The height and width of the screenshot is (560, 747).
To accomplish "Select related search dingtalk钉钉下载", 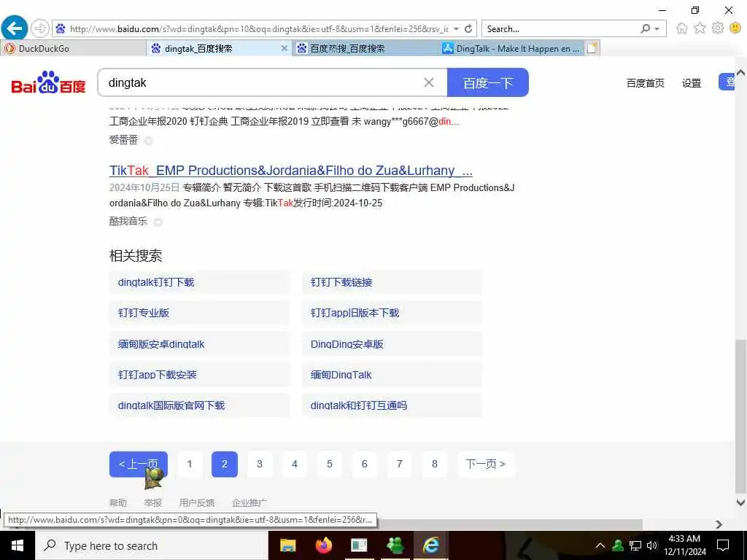I will point(199,282).
